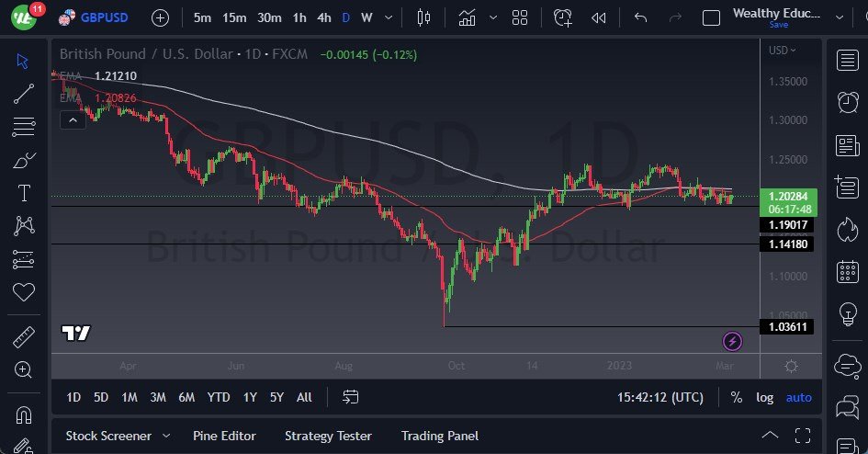Open the Strategy Tester tab
868x454 pixels.
(x=328, y=436)
